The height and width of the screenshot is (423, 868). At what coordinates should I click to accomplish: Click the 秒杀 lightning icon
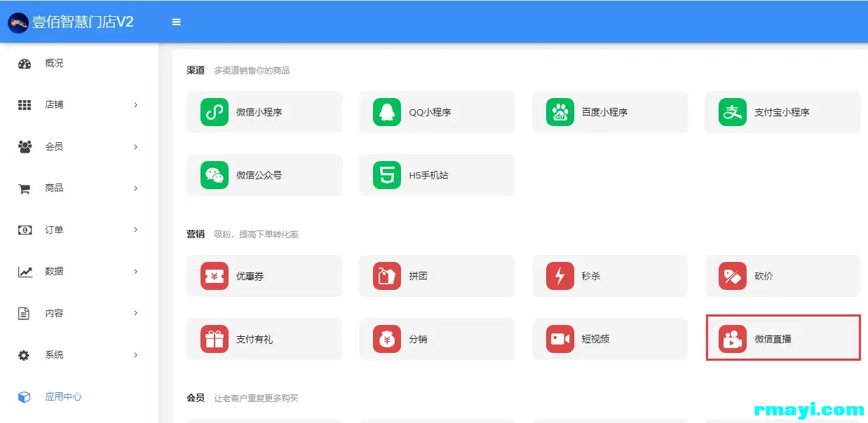click(x=560, y=276)
